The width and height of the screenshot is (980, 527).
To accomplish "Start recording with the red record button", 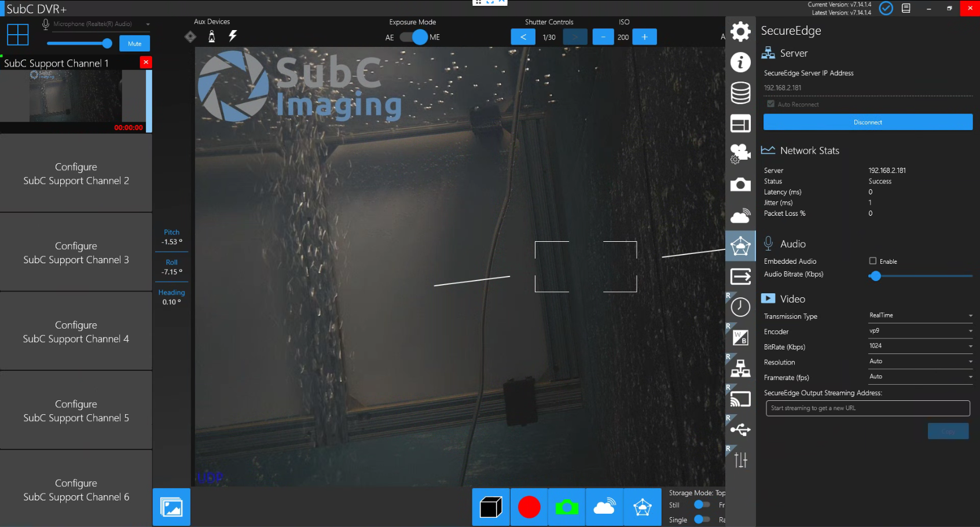I will [529, 507].
